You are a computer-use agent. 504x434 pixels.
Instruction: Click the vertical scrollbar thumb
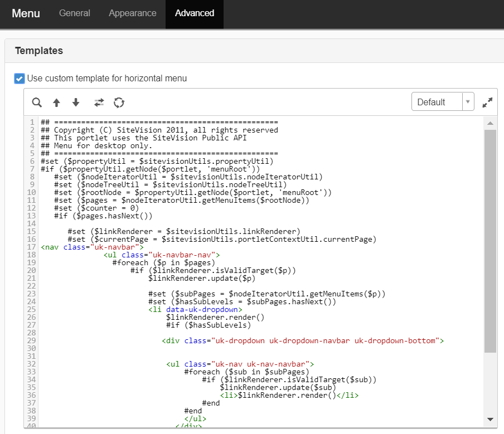490,240
